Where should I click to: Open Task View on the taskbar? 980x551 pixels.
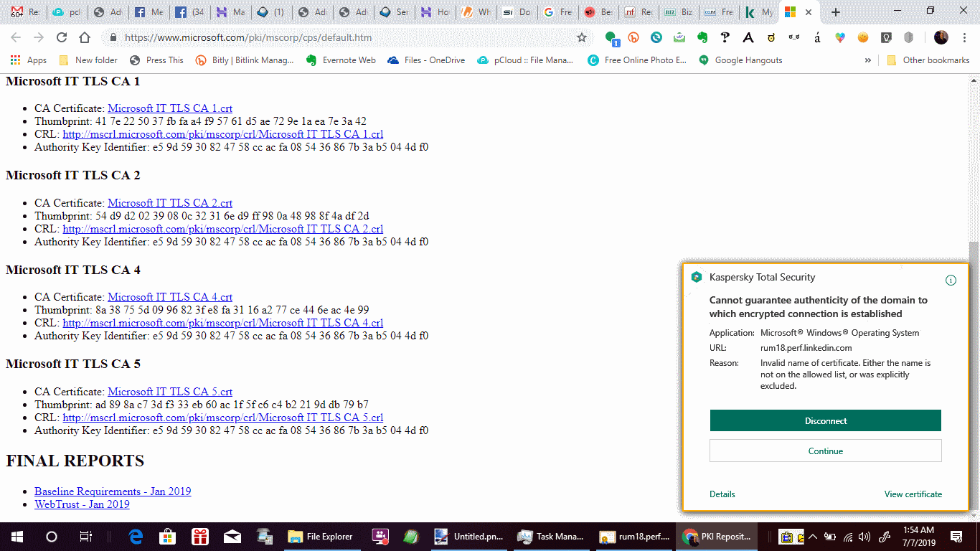pyautogui.click(x=85, y=537)
